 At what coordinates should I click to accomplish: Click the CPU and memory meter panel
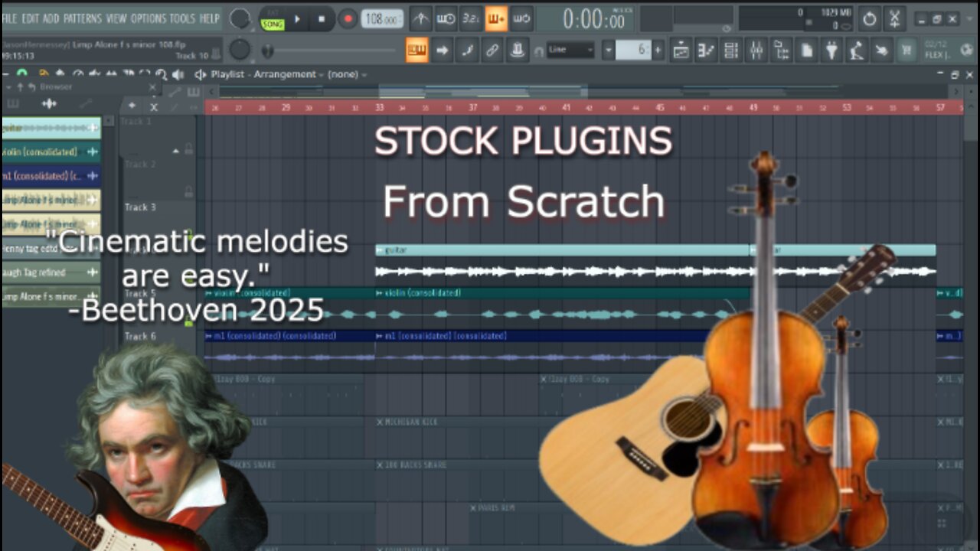pyautogui.click(x=796, y=18)
